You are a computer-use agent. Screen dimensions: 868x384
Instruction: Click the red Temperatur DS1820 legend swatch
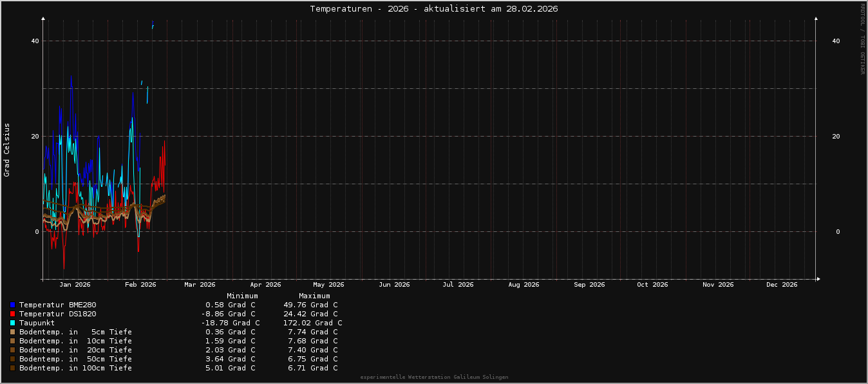click(x=12, y=314)
